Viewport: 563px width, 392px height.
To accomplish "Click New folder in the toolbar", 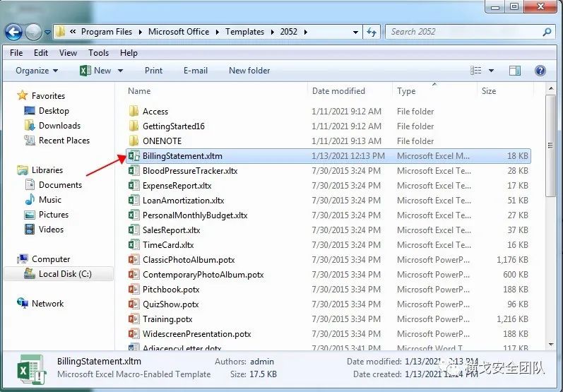I will pos(249,71).
